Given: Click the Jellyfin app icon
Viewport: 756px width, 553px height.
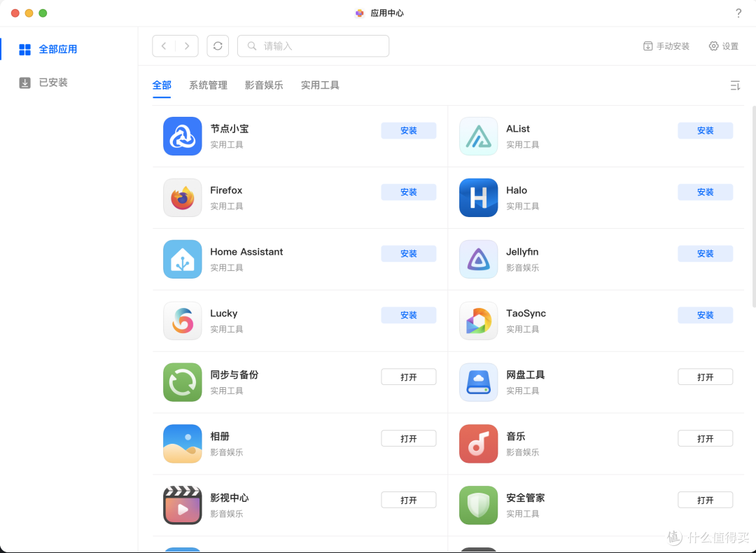Looking at the screenshot, I should [x=478, y=259].
